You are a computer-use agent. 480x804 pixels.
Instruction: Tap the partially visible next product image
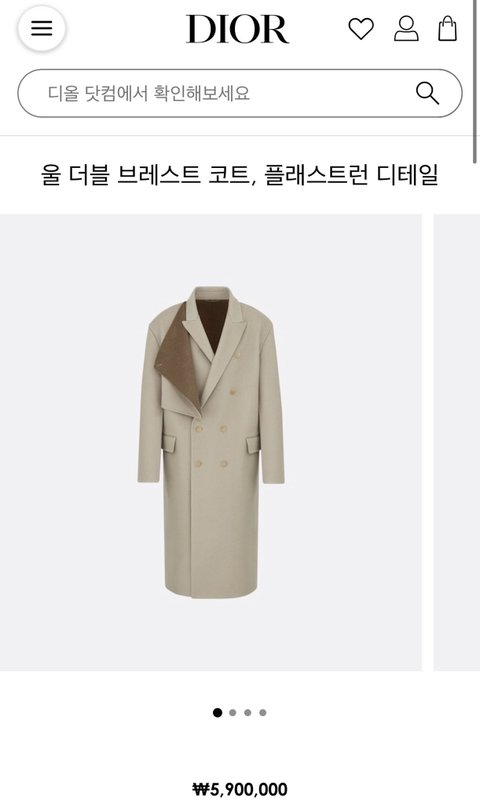click(x=457, y=442)
